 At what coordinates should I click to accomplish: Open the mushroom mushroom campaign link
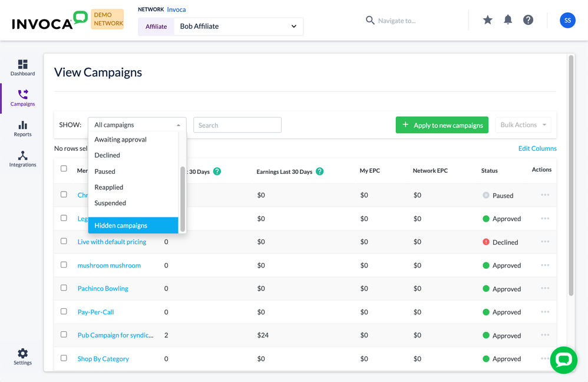pyautogui.click(x=109, y=265)
